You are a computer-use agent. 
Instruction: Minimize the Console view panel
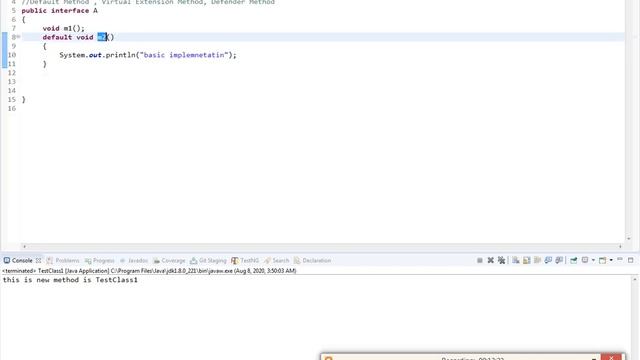coord(620,260)
